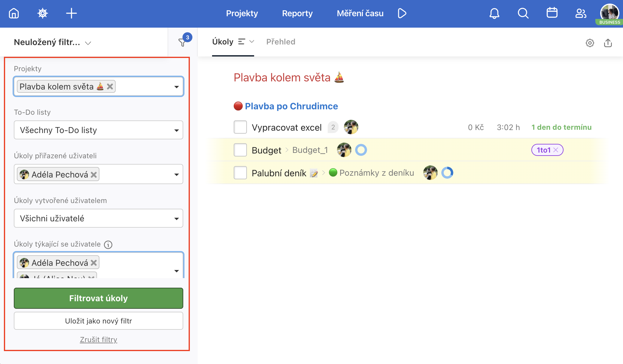Go to the home icon
The width and height of the screenshot is (623, 364).
[x=14, y=13]
